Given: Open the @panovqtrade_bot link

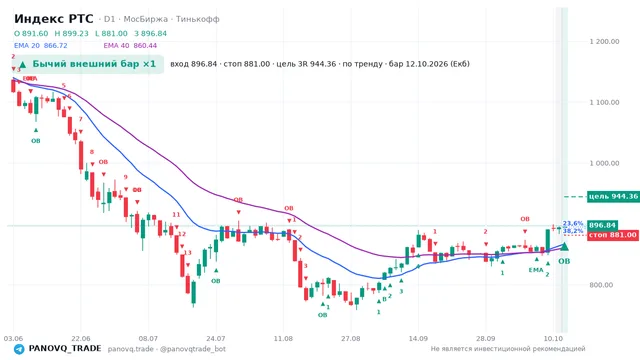Looking at the screenshot, I should 193,349.
